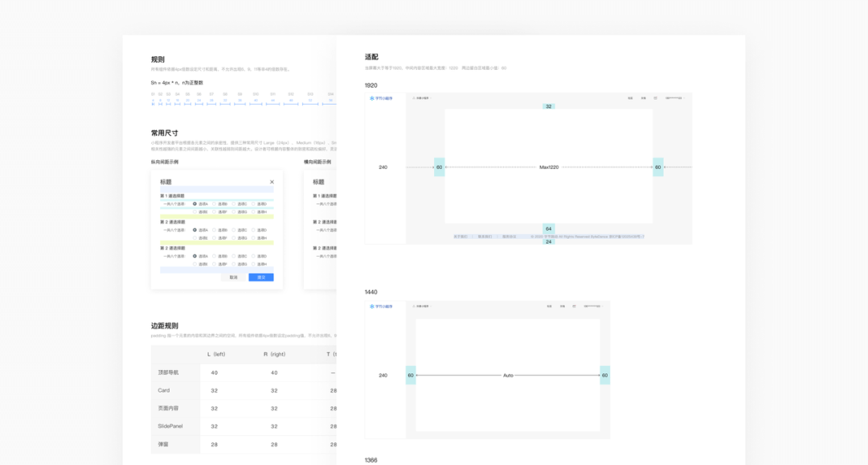Click the 取消 button in the dialog
Image resolution: width=868 pixels, height=465 pixels.
[234, 277]
